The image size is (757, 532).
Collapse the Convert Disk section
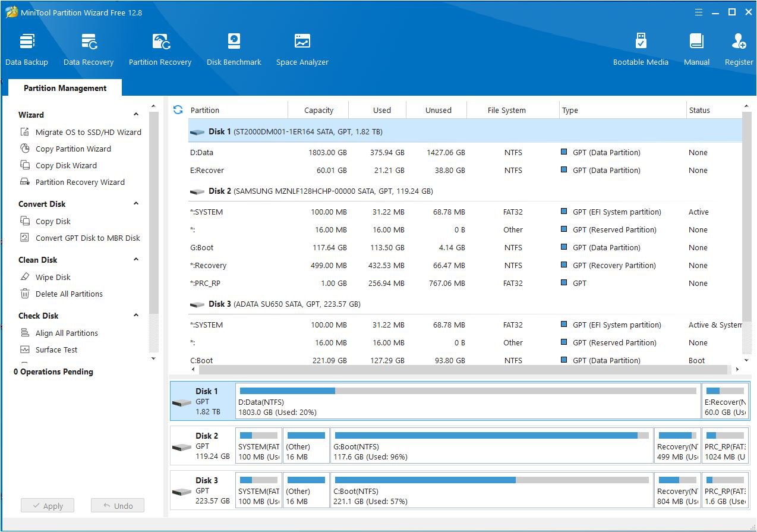point(136,204)
